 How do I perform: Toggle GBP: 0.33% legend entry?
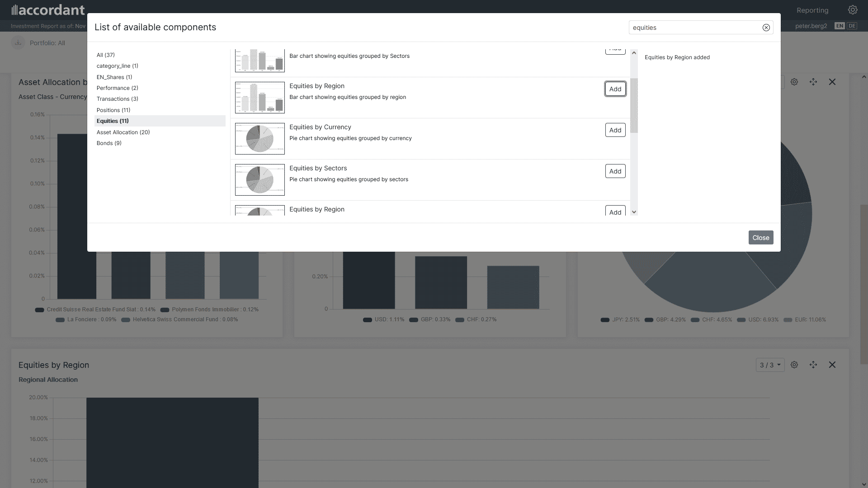[430, 319]
